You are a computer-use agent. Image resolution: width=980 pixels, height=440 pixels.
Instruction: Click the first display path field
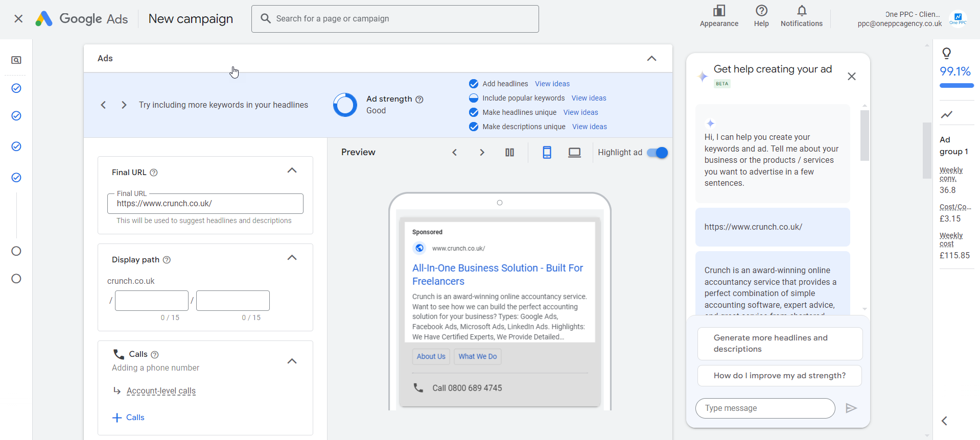point(152,301)
